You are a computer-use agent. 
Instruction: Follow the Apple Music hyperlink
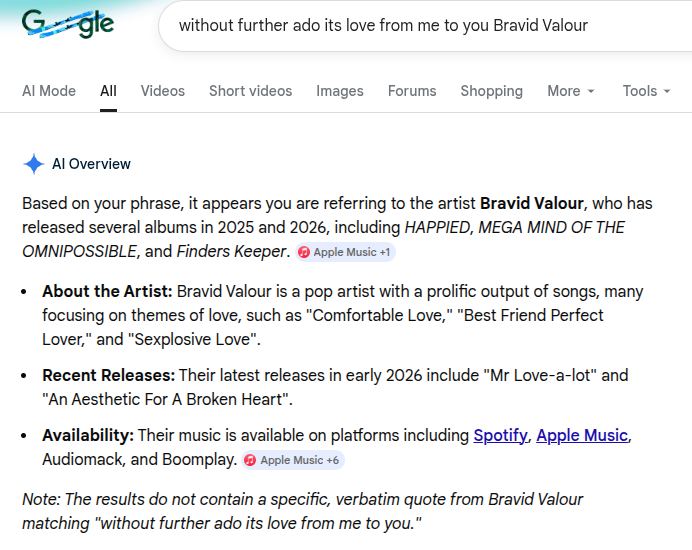582,436
